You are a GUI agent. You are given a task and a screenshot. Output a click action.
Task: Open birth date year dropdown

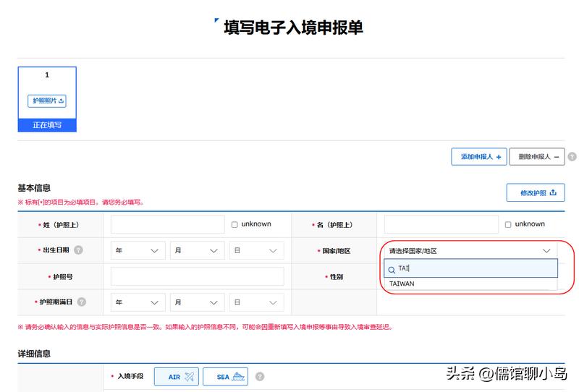(138, 250)
